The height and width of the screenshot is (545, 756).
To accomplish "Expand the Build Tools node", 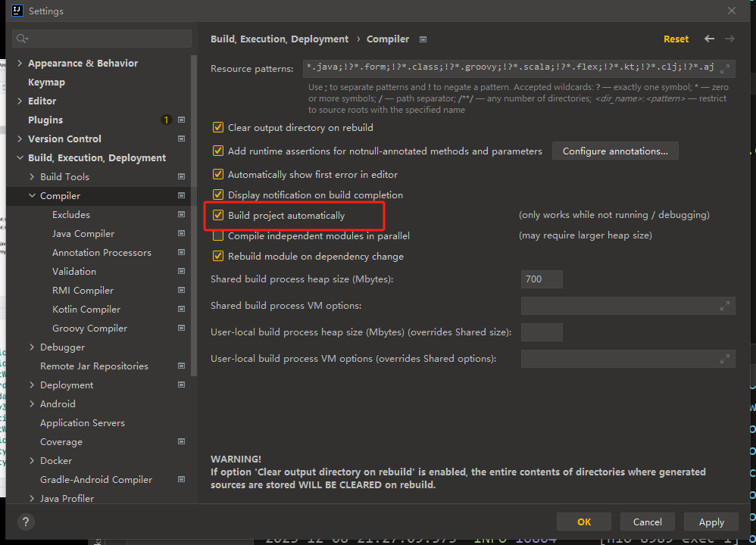I will [x=32, y=177].
